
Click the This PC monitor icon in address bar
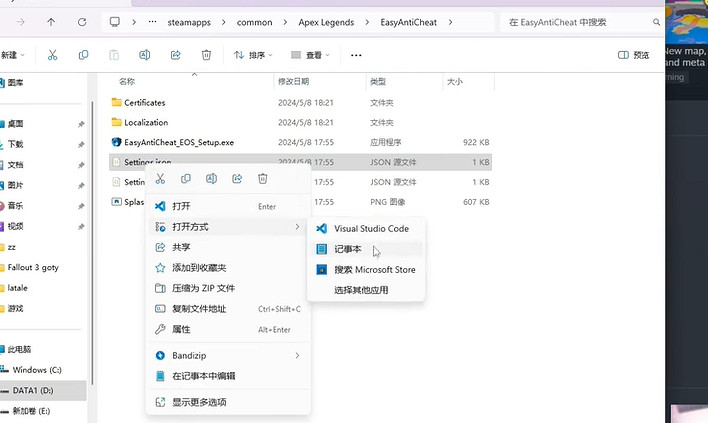pyautogui.click(x=115, y=22)
